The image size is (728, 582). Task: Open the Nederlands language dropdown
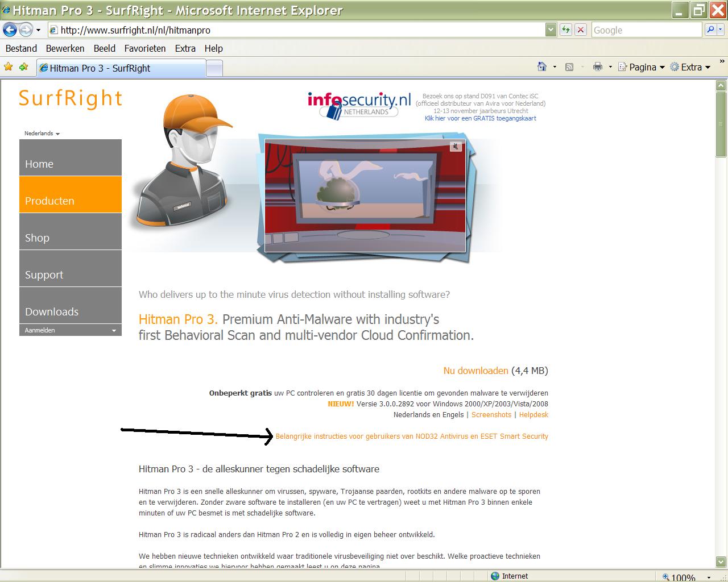point(42,134)
